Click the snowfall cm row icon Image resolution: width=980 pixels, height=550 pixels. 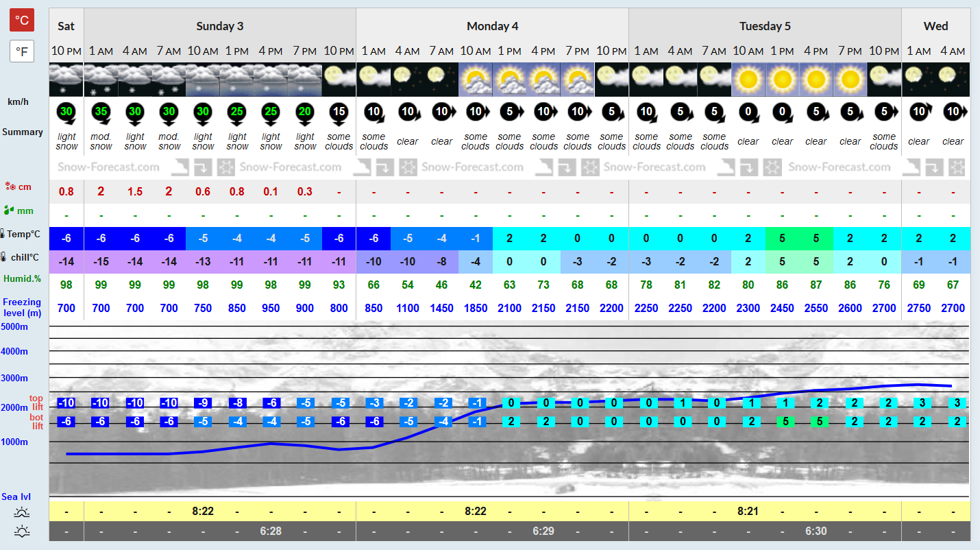(x=10, y=187)
